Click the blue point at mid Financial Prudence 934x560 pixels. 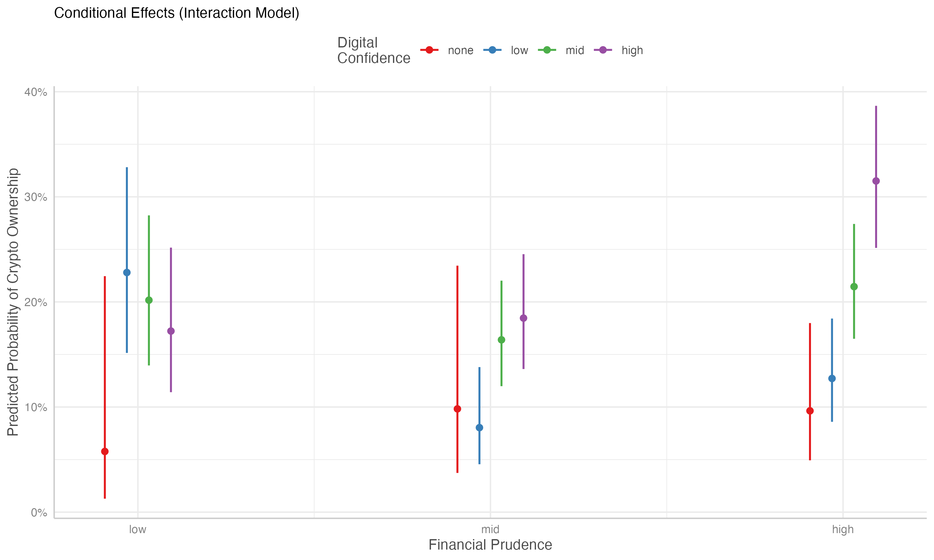pos(479,428)
